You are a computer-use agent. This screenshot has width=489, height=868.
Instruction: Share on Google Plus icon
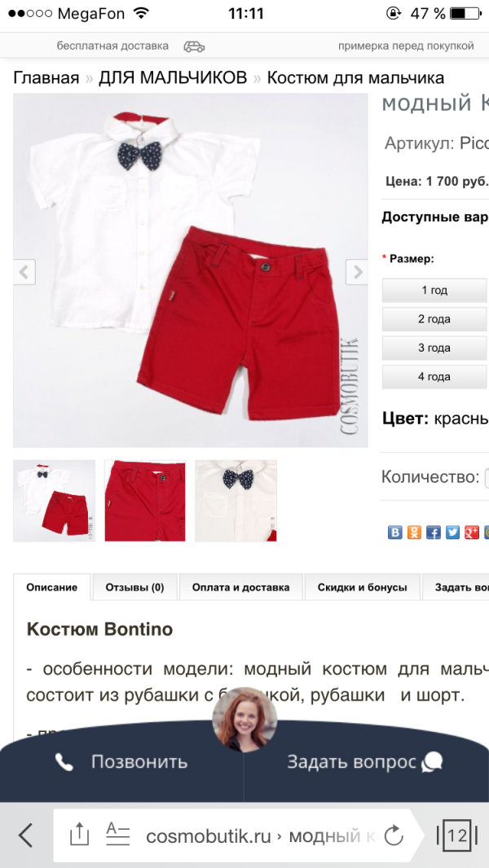coord(472,532)
